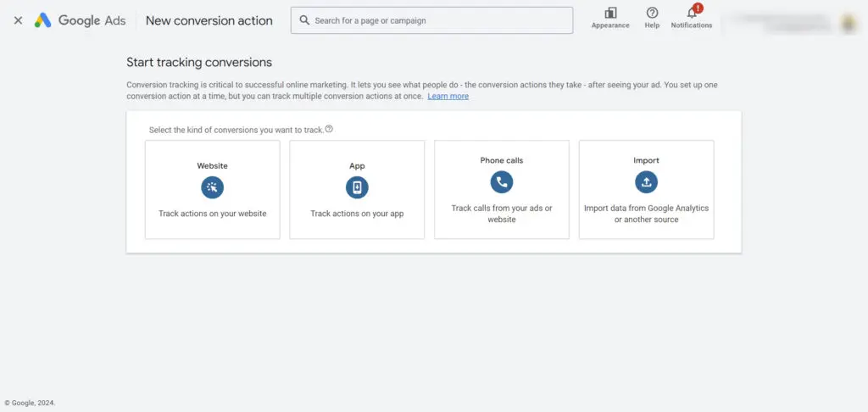Viewport: 868px width, 412px height.
Task: Click the 'New conversion action' title
Action: (209, 20)
